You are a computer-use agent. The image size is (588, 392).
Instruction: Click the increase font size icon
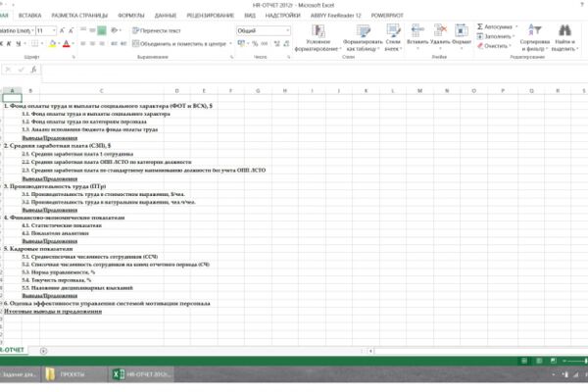coord(63,30)
